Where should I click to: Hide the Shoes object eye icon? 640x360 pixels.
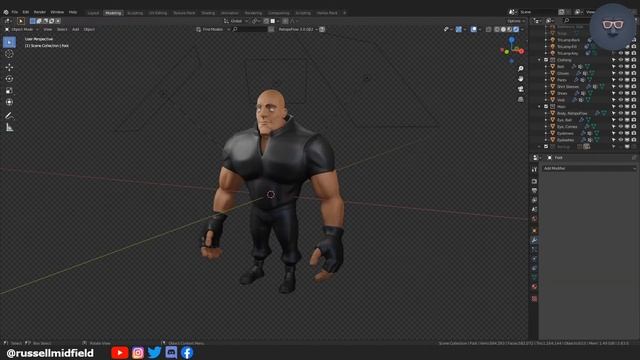[620, 93]
